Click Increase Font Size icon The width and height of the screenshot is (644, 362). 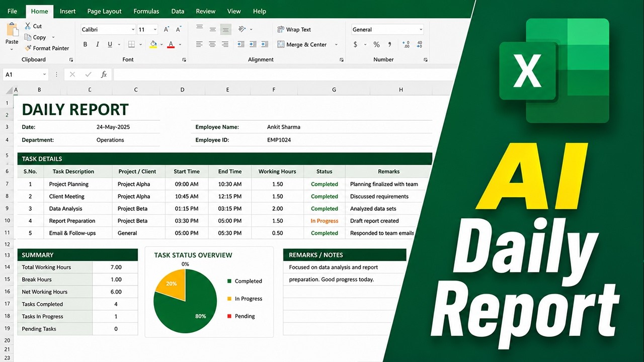[x=167, y=30]
